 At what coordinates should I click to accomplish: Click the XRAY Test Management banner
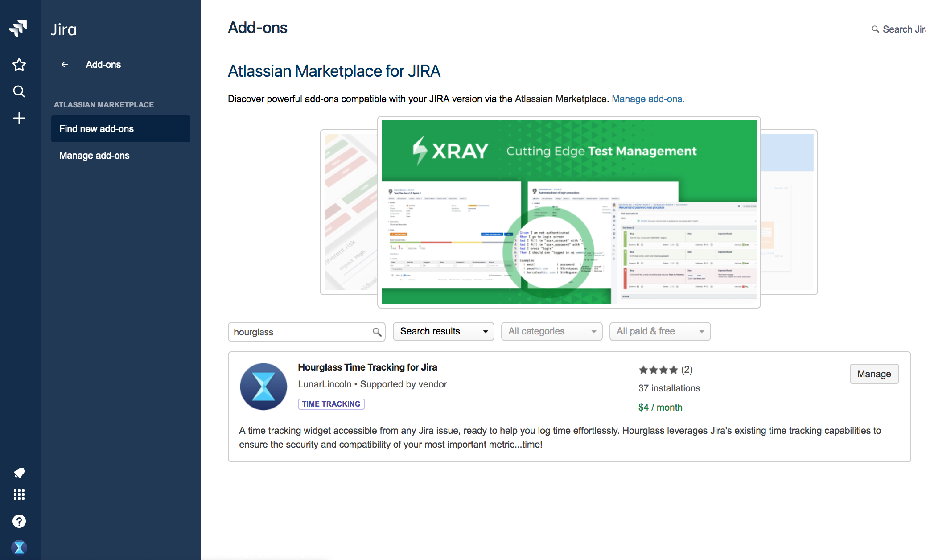coord(569,212)
